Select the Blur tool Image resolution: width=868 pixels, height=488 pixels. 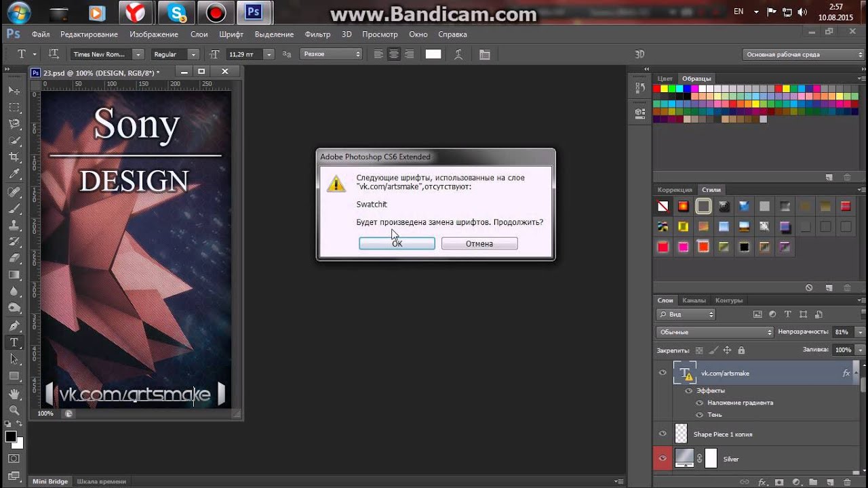click(14, 291)
